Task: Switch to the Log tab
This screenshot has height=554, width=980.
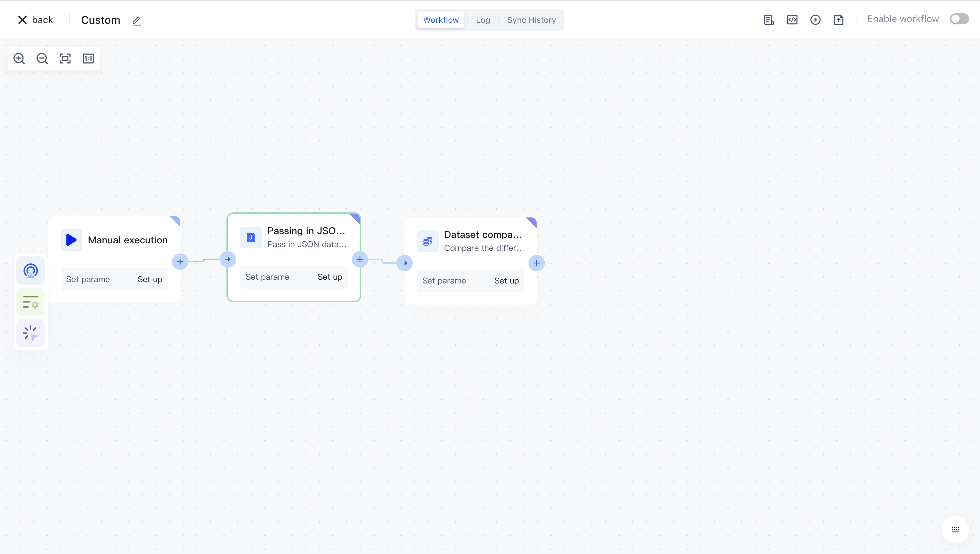Action: [x=483, y=20]
